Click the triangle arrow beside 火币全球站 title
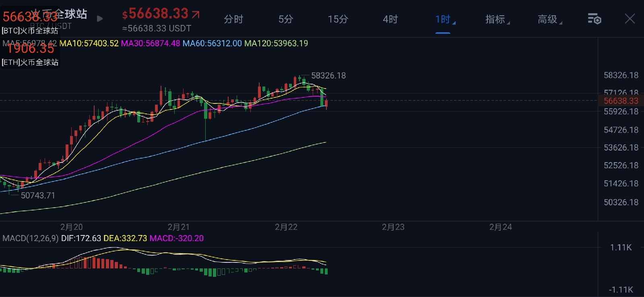 (100, 19)
